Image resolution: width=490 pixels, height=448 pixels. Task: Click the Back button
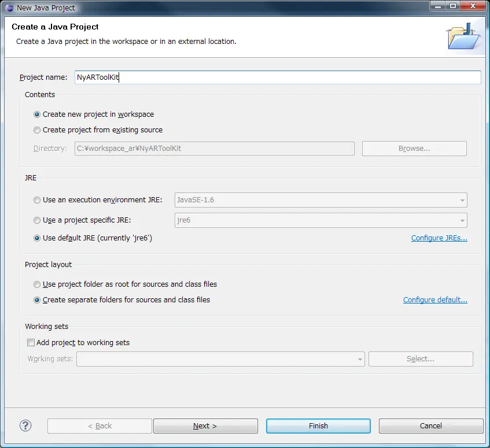[100, 426]
